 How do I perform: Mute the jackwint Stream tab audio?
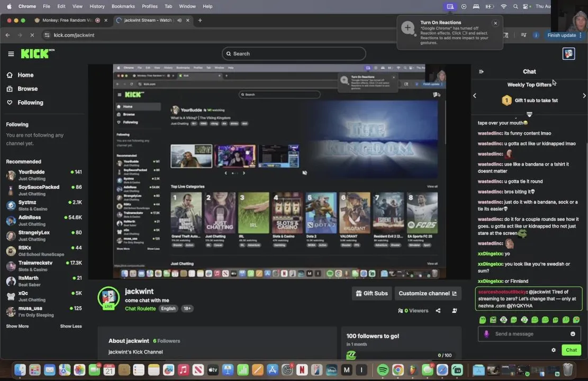point(179,20)
